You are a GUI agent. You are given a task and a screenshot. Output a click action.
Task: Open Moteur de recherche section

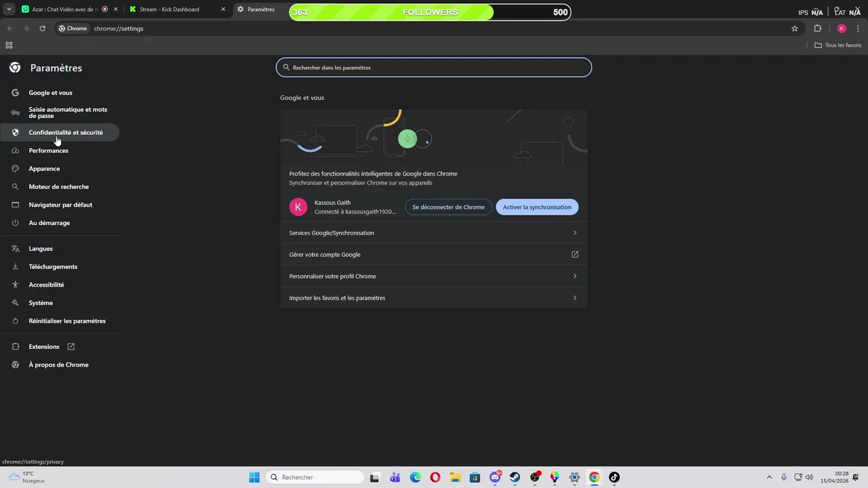click(x=60, y=187)
